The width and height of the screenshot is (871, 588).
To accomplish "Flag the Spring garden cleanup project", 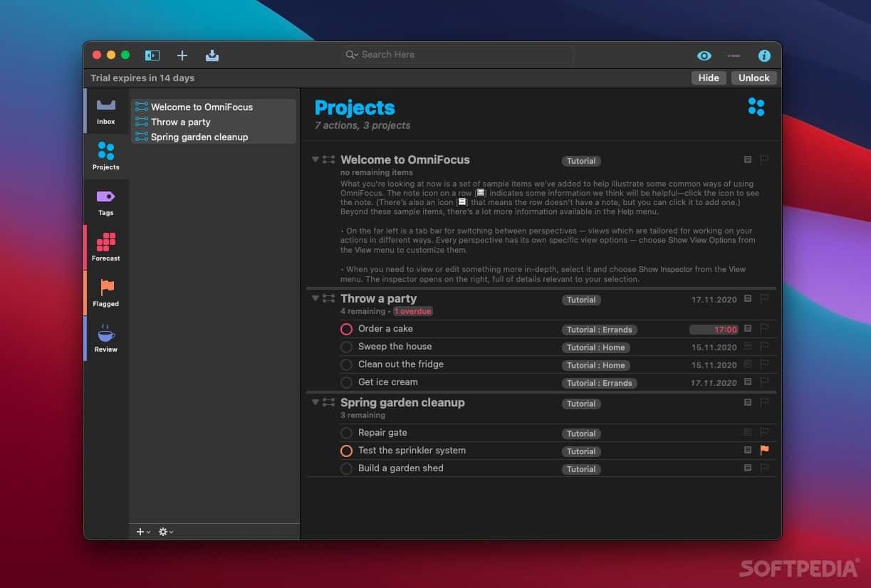I will 764,402.
